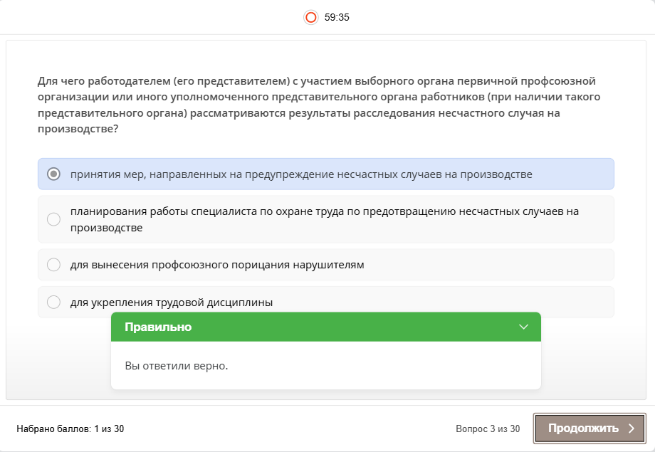The image size is (655, 452).
Task: Click 'Вопрос 3 из 30' counter text
Action: (487, 429)
